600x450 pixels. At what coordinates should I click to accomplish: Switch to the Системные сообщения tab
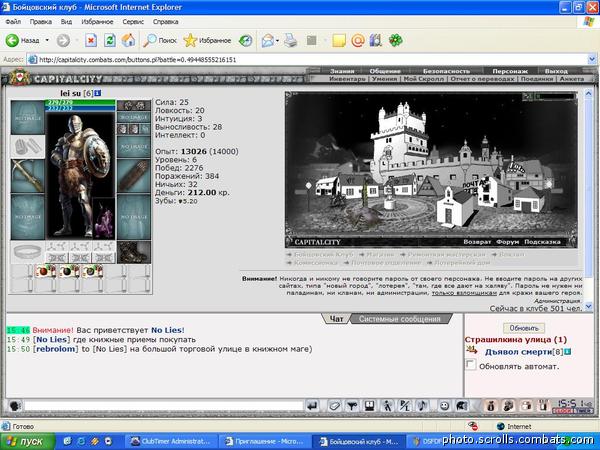(x=400, y=318)
